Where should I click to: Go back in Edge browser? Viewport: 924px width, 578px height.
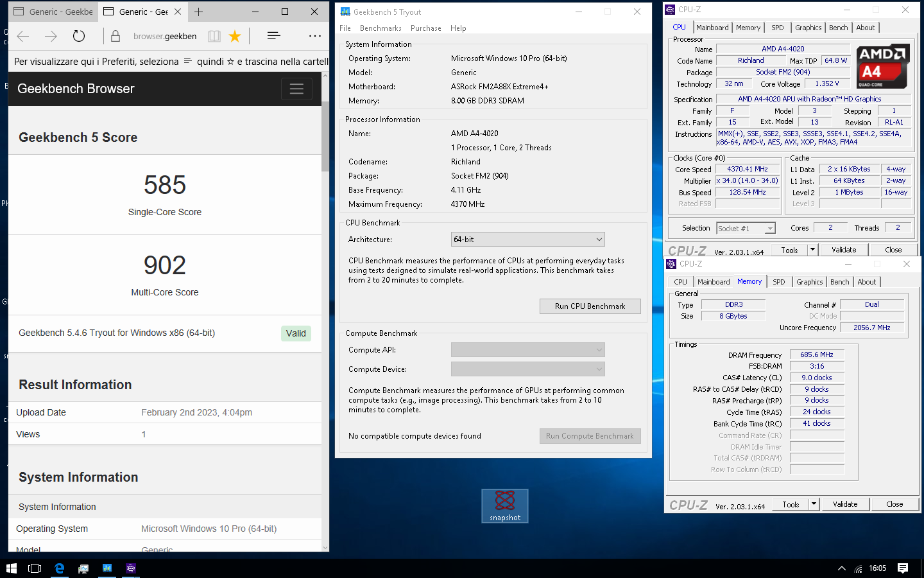(23, 36)
